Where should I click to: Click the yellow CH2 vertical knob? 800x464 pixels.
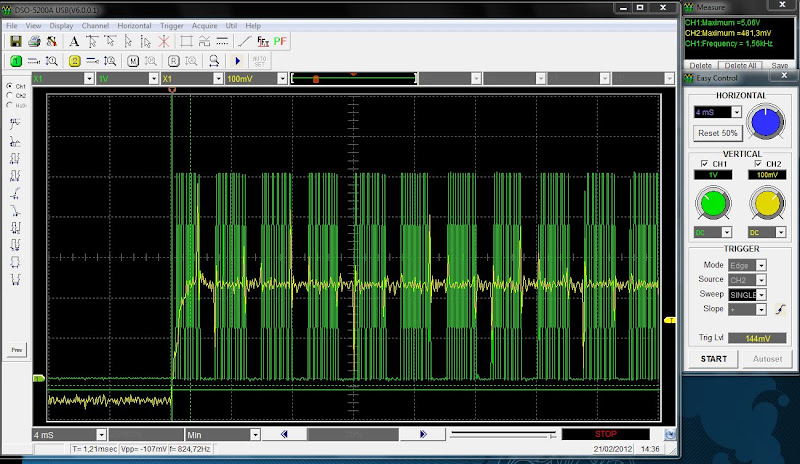(x=767, y=204)
